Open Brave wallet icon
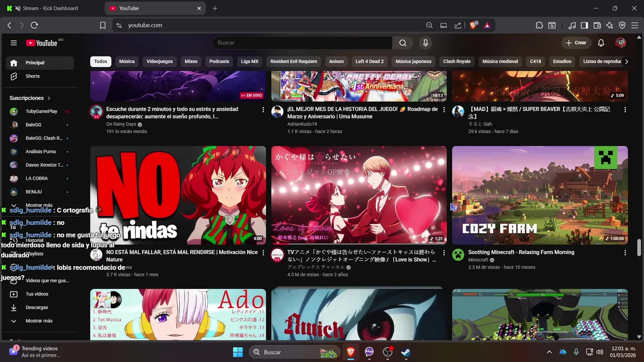644x362 pixels. (x=597, y=25)
